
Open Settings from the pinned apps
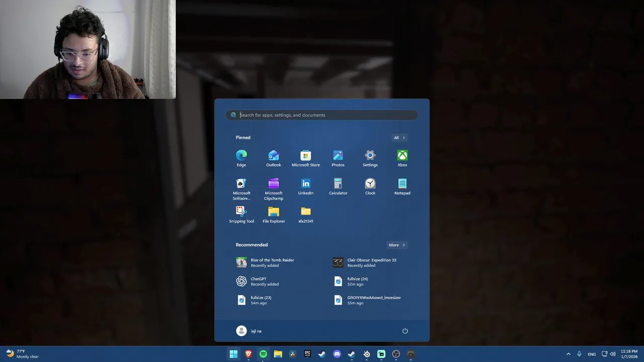[370, 158]
